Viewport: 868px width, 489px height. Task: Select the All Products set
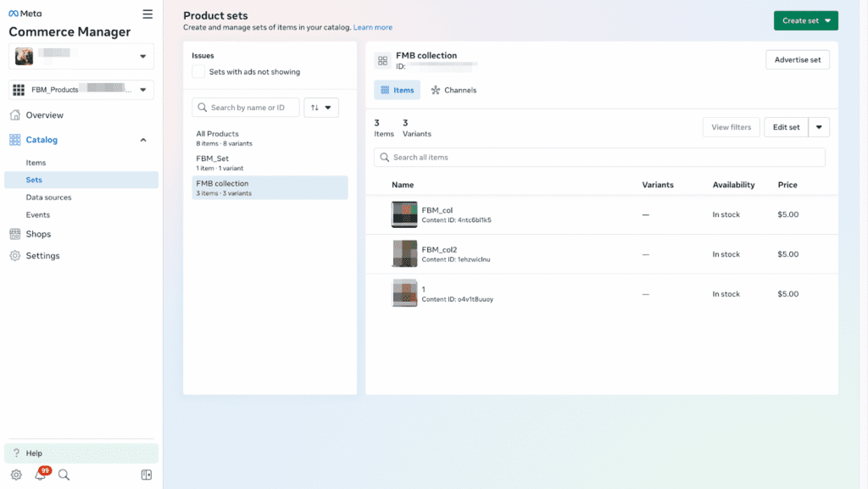pyautogui.click(x=270, y=138)
